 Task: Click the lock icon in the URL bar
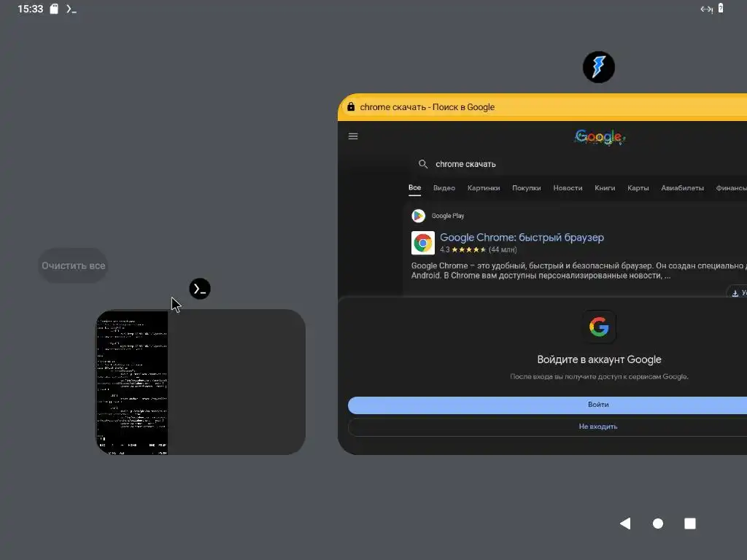351,106
